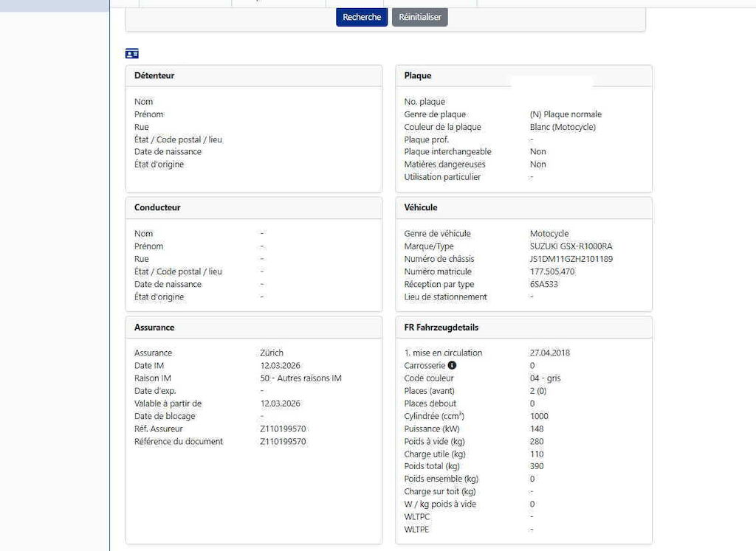756x551 pixels.
Task: Click the Réception par type value 6SA533
Action: (544, 284)
